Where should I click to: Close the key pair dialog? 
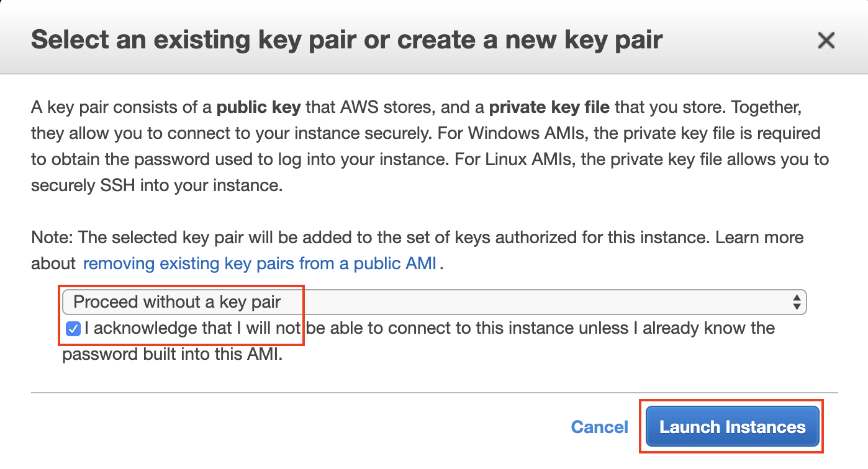pos(826,41)
